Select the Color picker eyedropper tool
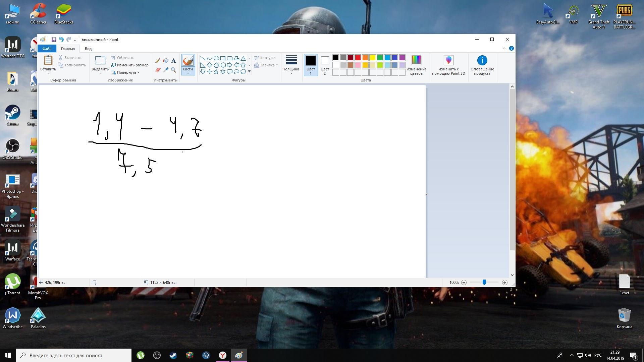 pyautogui.click(x=166, y=70)
